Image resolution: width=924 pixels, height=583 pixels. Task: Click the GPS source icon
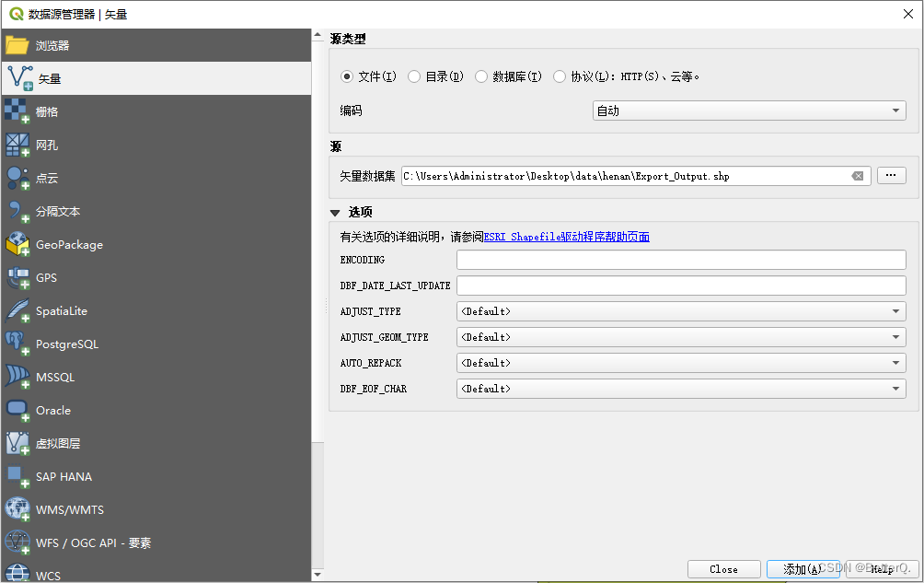click(x=17, y=277)
